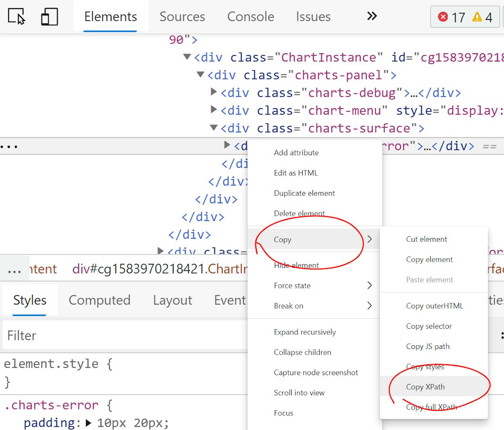
Task: Open the Console tab
Action: (x=250, y=17)
